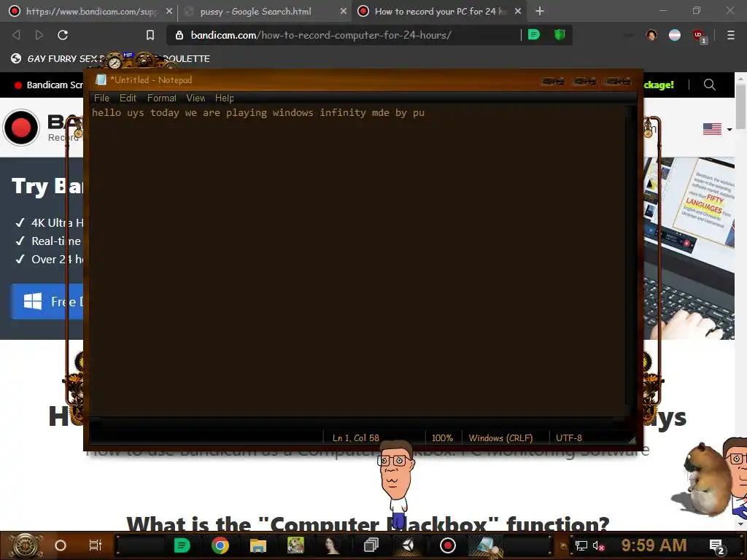Click the browser page scrollbar thumb
The width and height of the screenshot is (747, 560).
741,106
